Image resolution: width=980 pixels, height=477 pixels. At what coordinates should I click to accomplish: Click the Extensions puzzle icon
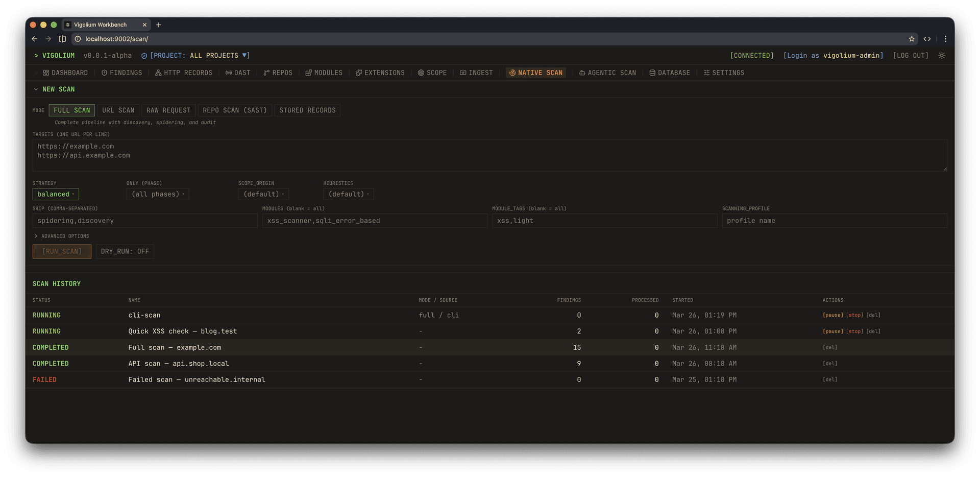(359, 73)
